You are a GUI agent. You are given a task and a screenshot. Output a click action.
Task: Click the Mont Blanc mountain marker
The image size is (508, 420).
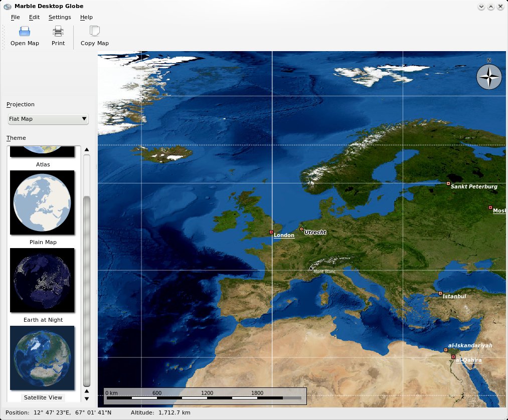pyautogui.click(x=311, y=268)
